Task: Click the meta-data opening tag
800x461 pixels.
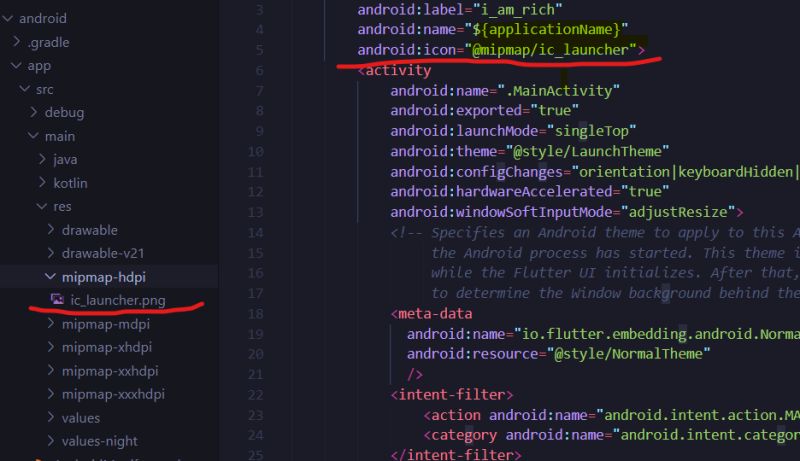Action: tap(432, 313)
